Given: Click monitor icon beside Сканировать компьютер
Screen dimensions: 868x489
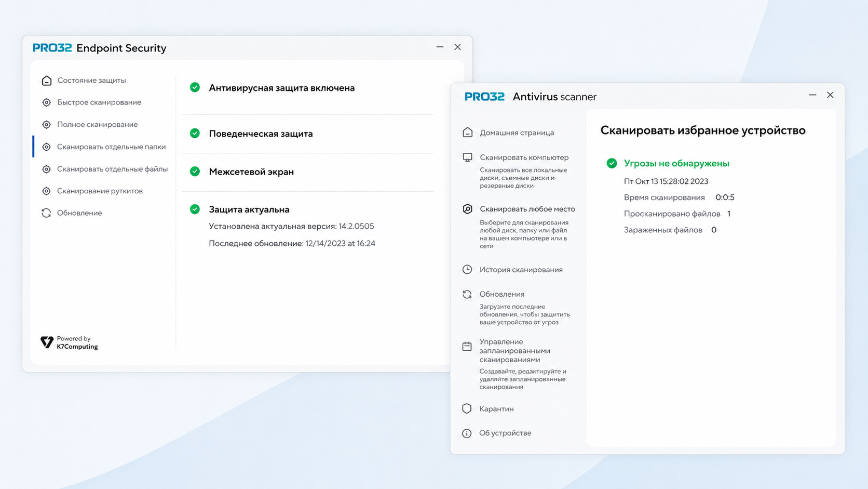Looking at the screenshot, I should pos(468,157).
